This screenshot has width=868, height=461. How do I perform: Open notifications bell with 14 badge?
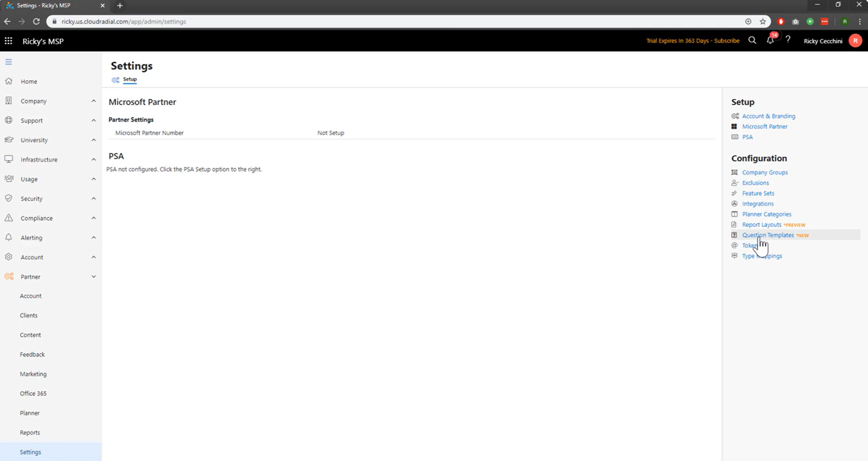point(770,40)
